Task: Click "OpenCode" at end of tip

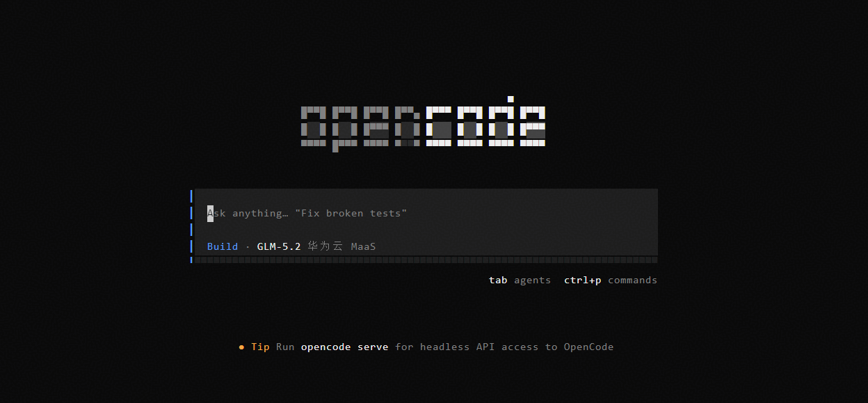Action: [588, 347]
